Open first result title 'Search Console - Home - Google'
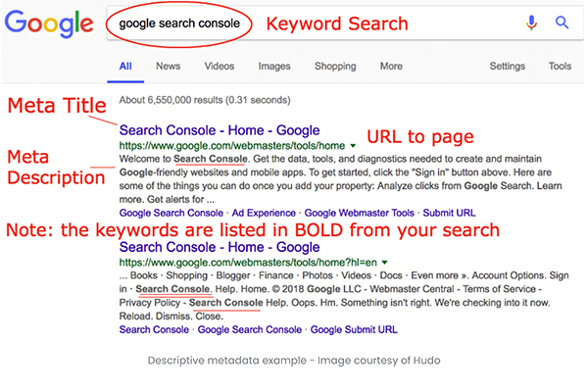The height and width of the screenshot is (392, 588). tap(220, 129)
